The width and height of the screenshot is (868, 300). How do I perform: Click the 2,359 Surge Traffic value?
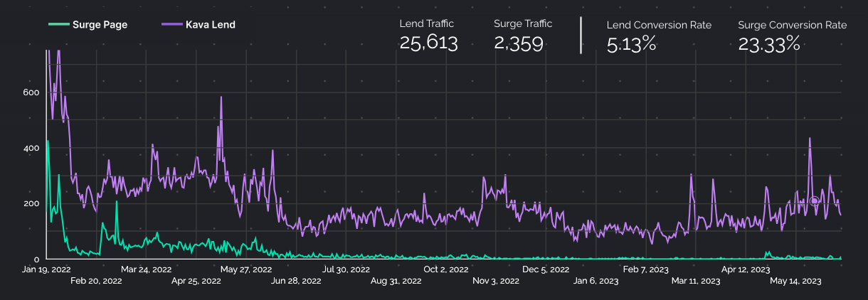point(519,43)
